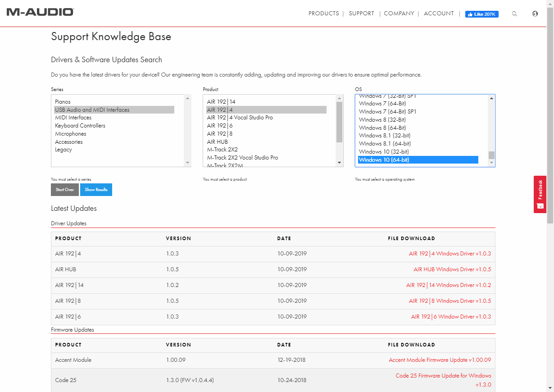The height and width of the screenshot is (392, 554).
Task: Click the Start Over button
Action: (65, 190)
